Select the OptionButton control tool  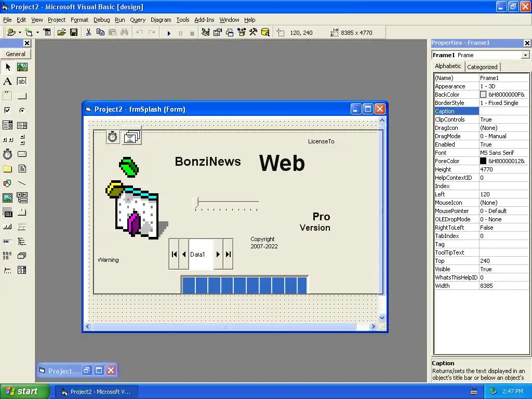click(22, 110)
